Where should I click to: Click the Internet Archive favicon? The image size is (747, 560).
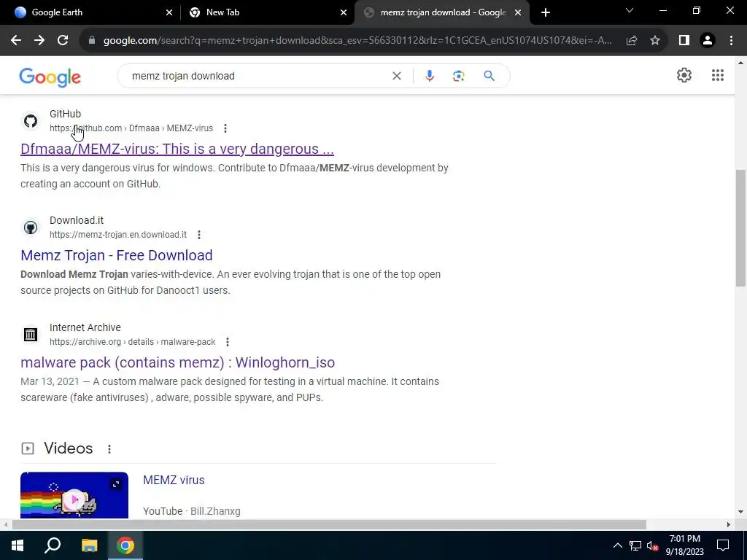(x=31, y=334)
